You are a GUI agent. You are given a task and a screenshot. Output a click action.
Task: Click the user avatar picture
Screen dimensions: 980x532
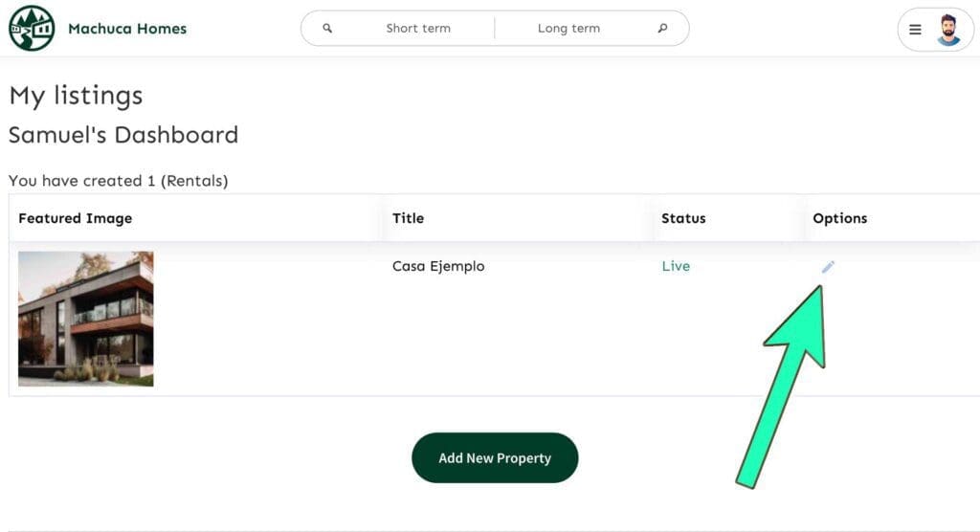pos(948,30)
